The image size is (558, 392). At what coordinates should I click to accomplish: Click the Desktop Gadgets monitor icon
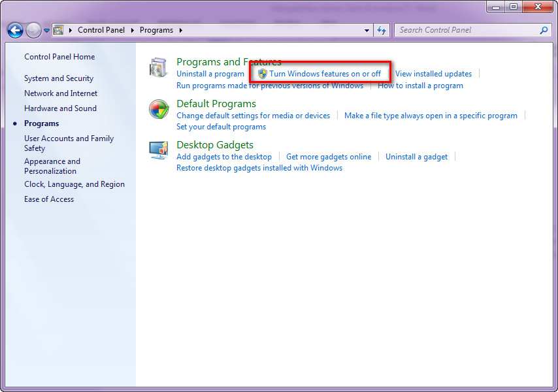point(158,150)
